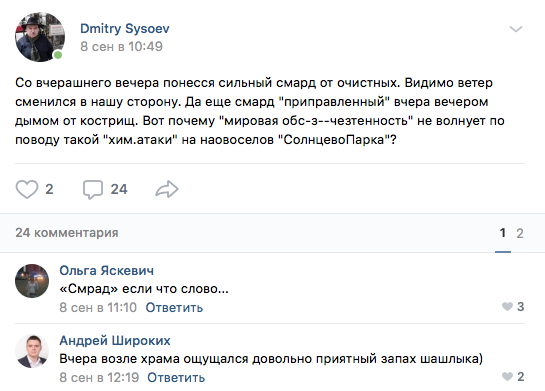Open comment timestamp 8 сен в 12:19
This screenshot has width=545, height=391.
pyautogui.click(x=99, y=377)
